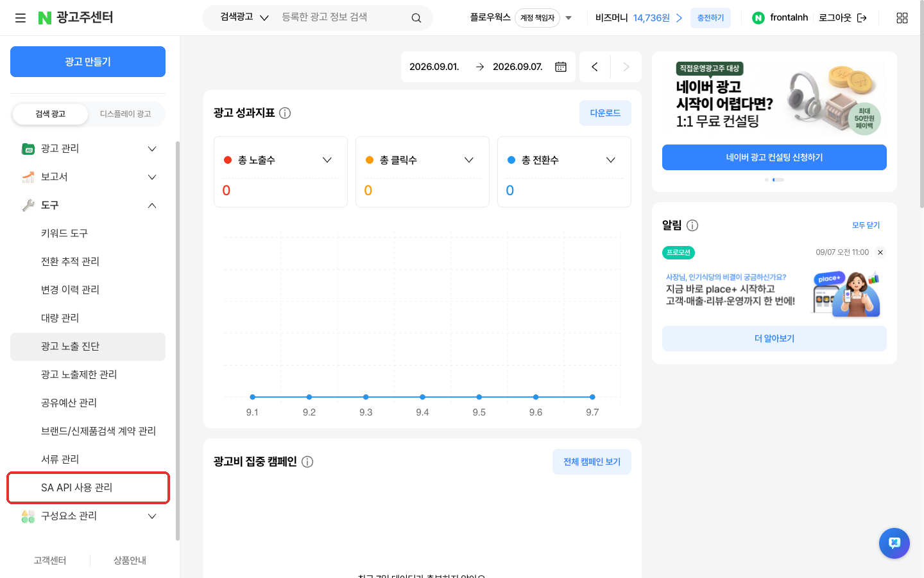Click the 광고 만들기 button
Viewport: 924px width, 578px height.
[88, 62]
